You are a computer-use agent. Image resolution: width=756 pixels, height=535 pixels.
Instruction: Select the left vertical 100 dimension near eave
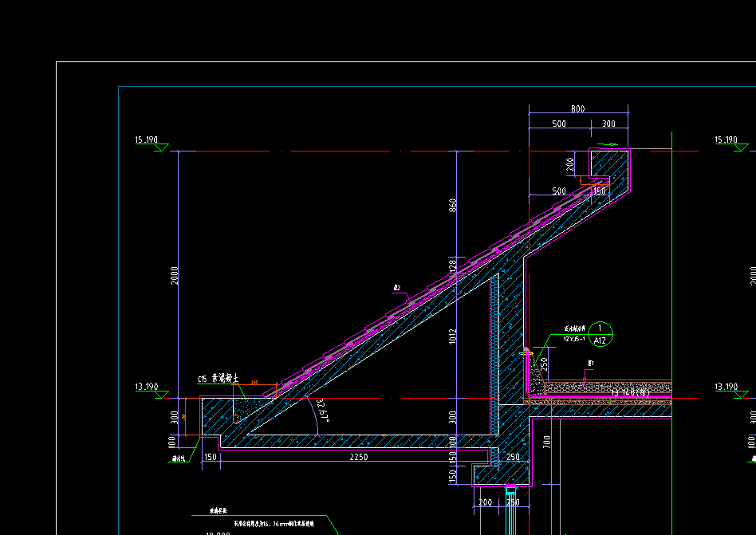(x=171, y=442)
